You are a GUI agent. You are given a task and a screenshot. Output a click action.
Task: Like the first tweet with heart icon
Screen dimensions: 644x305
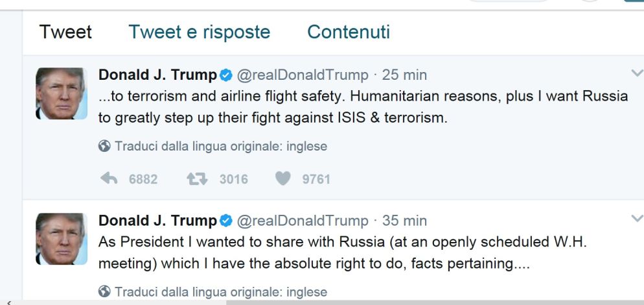point(283,178)
